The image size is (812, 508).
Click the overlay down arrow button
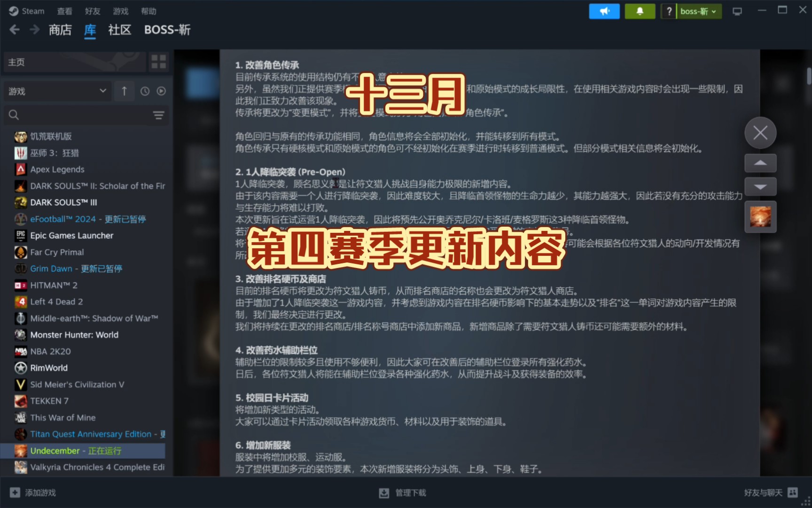pyautogui.click(x=760, y=186)
